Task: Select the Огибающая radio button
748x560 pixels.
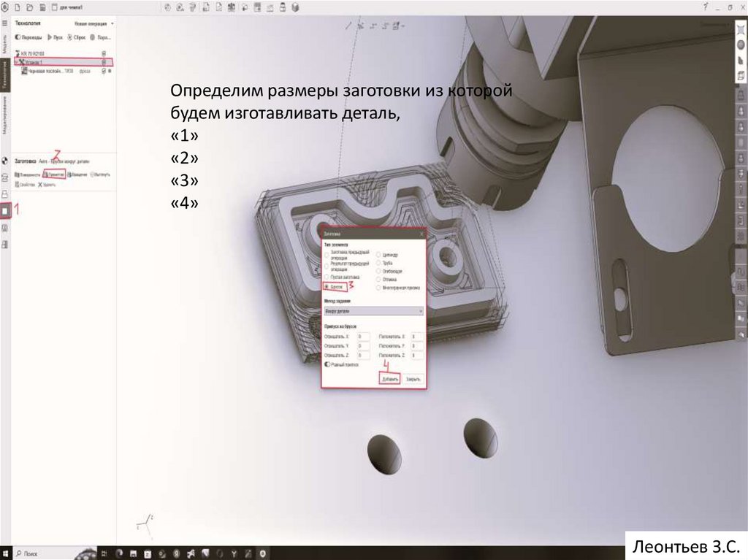Action: coord(379,272)
